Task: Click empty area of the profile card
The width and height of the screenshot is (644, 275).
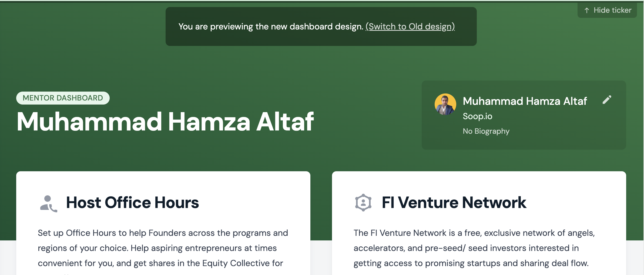Action: pos(567,135)
